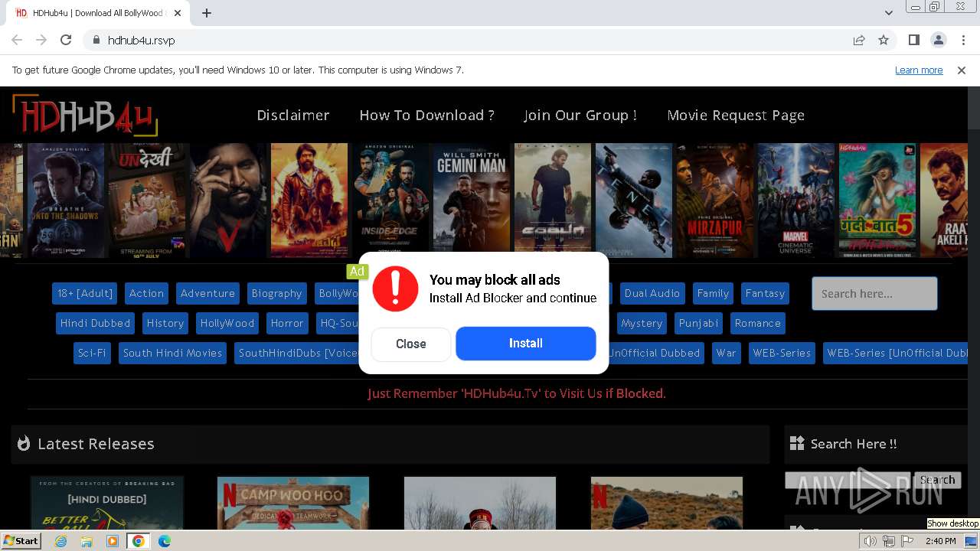Click the share page icon in address bar
Image resolution: width=980 pixels, height=551 pixels.
859,40
